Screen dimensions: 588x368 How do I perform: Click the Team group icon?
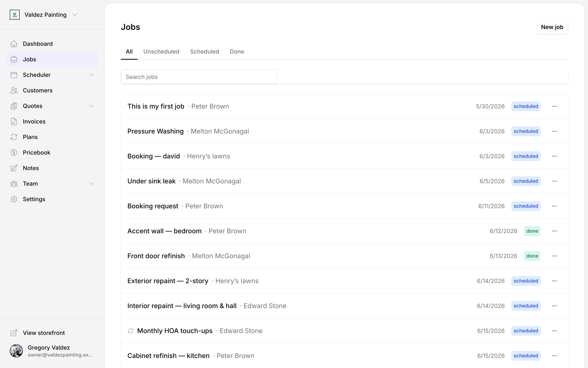14,184
